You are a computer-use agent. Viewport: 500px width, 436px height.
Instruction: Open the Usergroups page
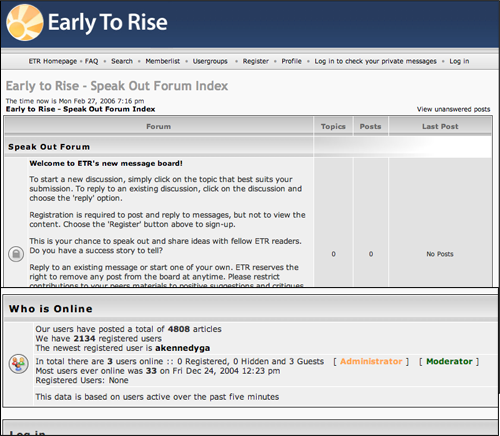(210, 61)
